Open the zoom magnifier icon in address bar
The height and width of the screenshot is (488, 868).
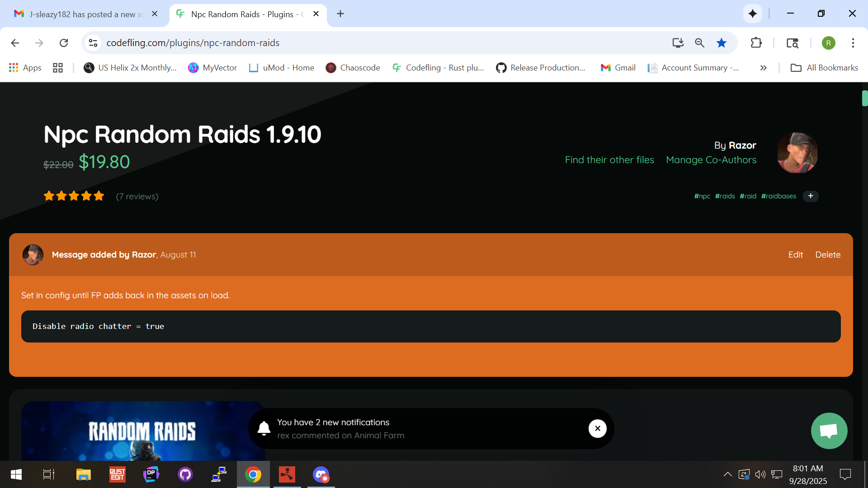pyautogui.click(x=699, y=43)
